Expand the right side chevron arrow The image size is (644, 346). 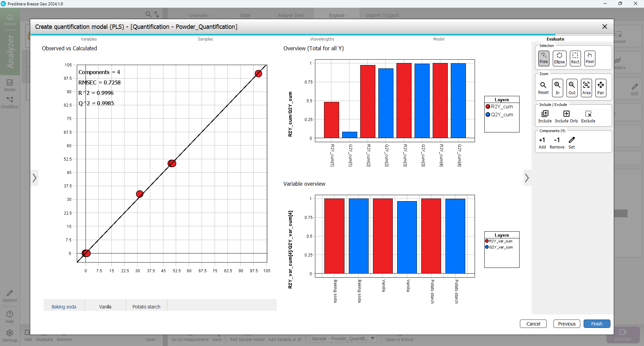[x=527, y=178]
